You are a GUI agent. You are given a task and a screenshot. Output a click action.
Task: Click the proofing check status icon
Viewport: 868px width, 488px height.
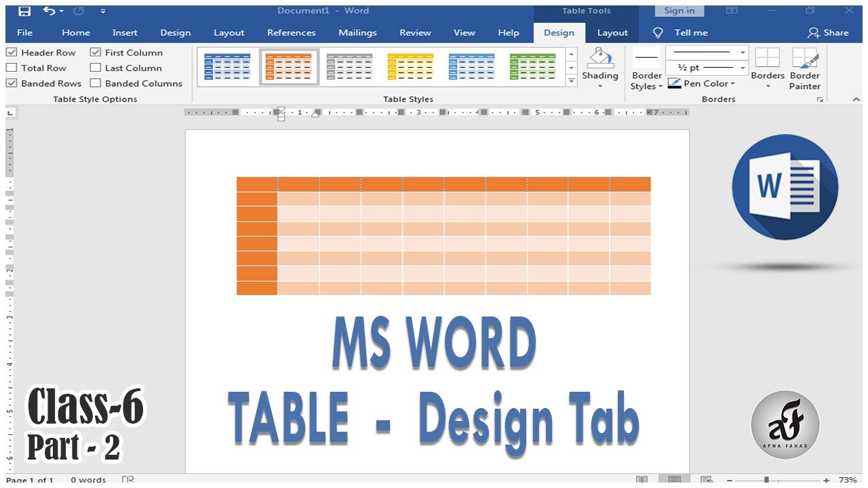click(128, 480)
